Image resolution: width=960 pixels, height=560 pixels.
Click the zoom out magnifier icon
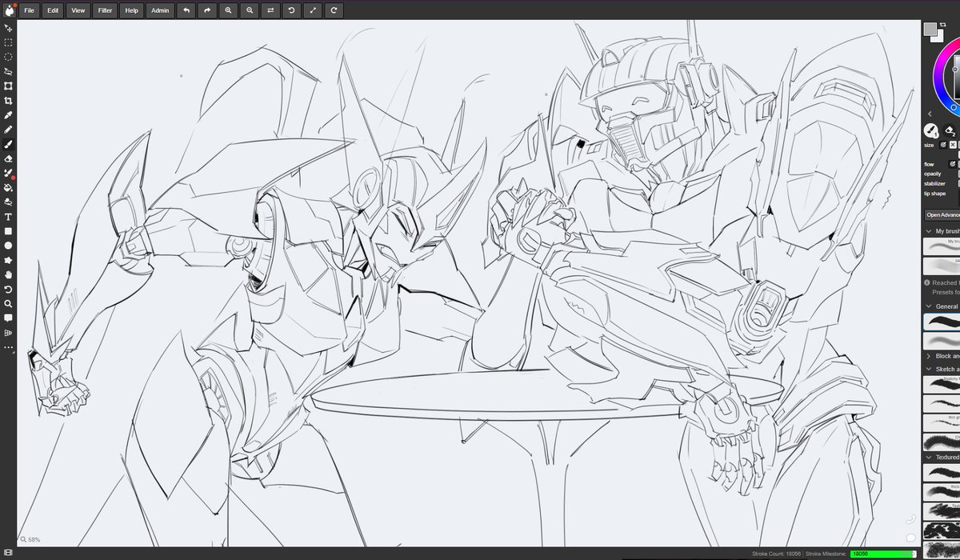click(250, 10)
